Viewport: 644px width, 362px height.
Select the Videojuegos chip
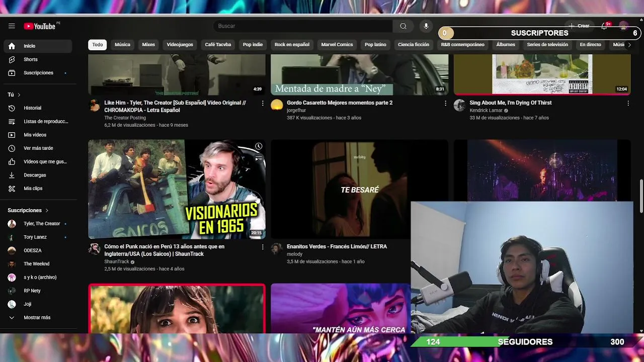click(x=180, y=45)
